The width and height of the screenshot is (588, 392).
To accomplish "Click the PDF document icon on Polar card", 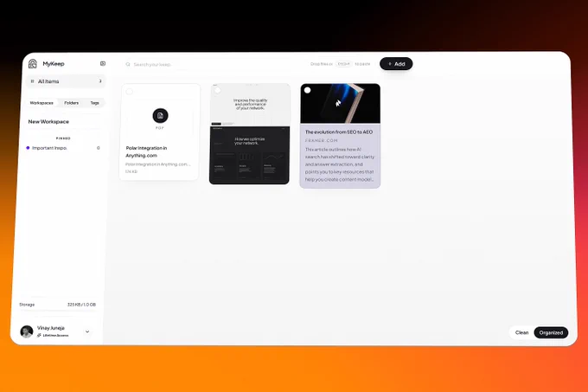I will tap(160, 116).
